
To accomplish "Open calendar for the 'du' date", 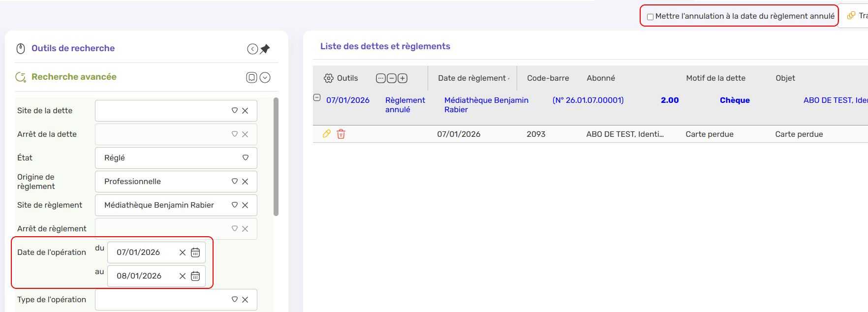I will (195, 252).
